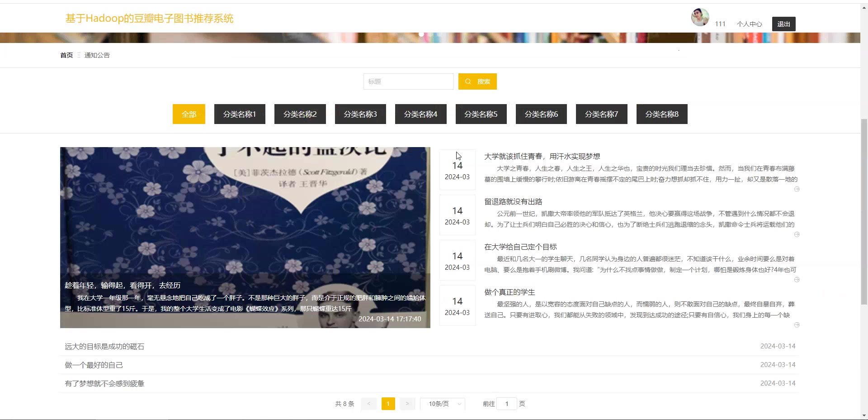Click 通知公告 in the breadcrumb

97,55
